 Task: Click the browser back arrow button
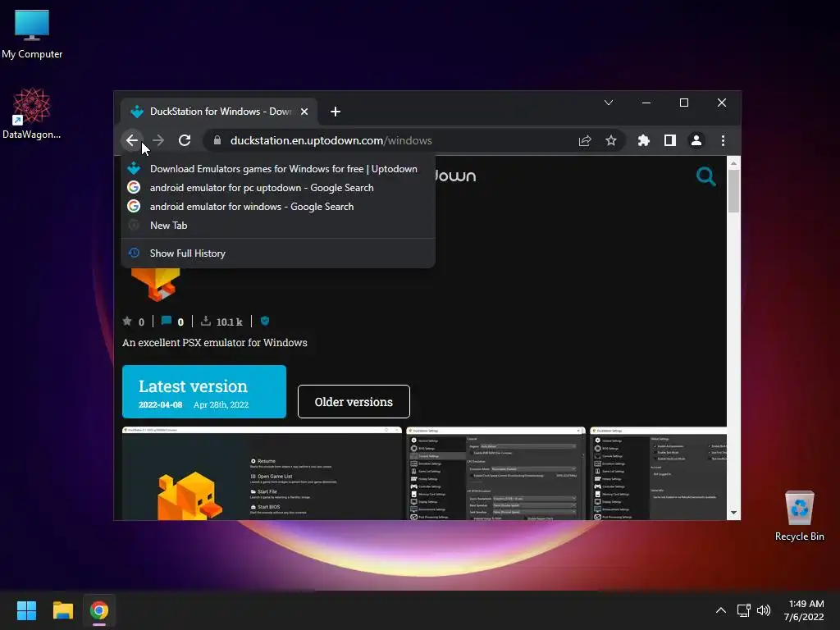[132, 140]
